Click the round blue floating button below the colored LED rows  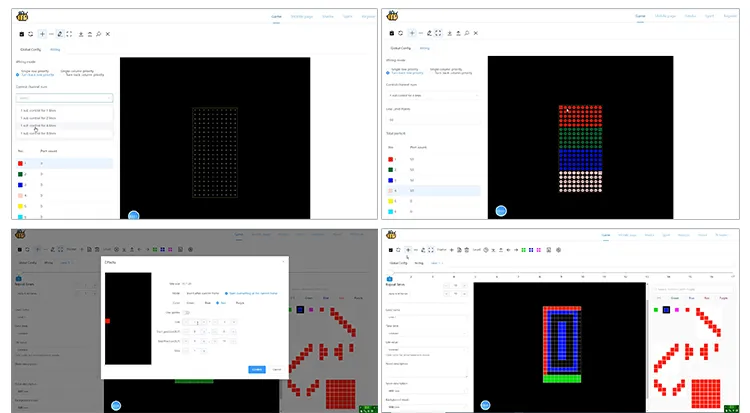500,211
